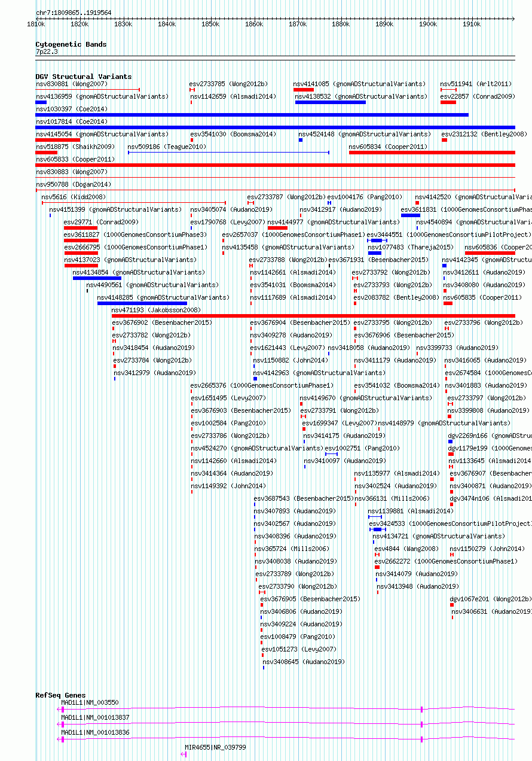Open nsv950788 (Dogan2014) label

point(73,184)
